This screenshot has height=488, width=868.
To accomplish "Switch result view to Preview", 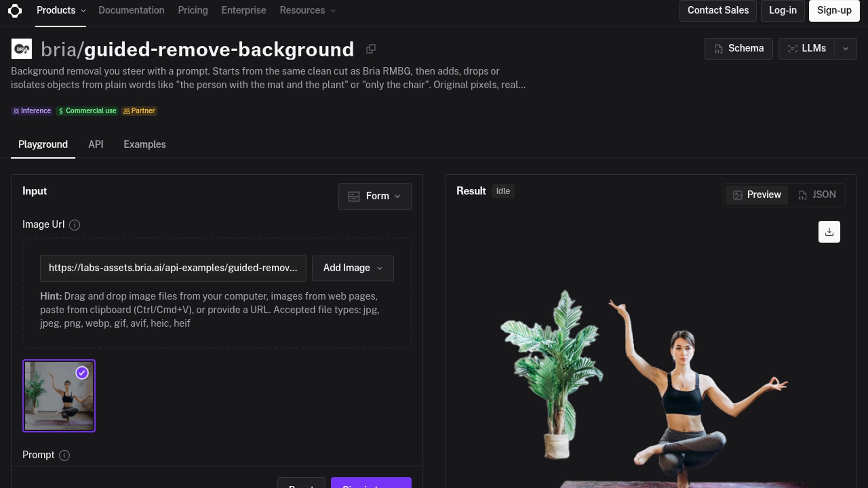I will coord(757,195).
